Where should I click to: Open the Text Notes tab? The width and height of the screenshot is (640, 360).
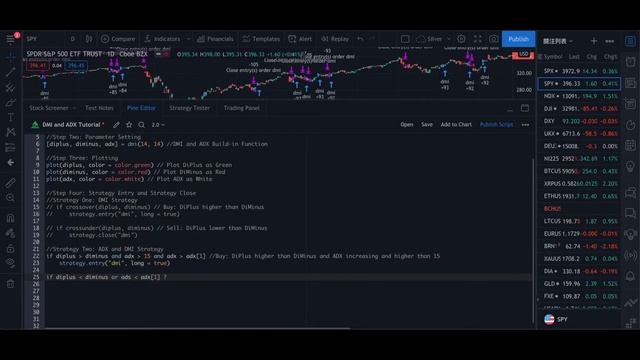click(x=99, y=108)
